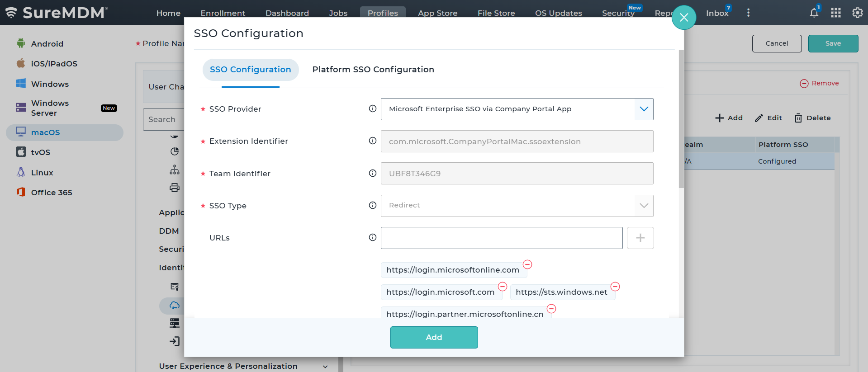This screenshot has height=372, width=868.
Task: Remove the https://login.microsoft.com URL
Action: click(503, 287)
